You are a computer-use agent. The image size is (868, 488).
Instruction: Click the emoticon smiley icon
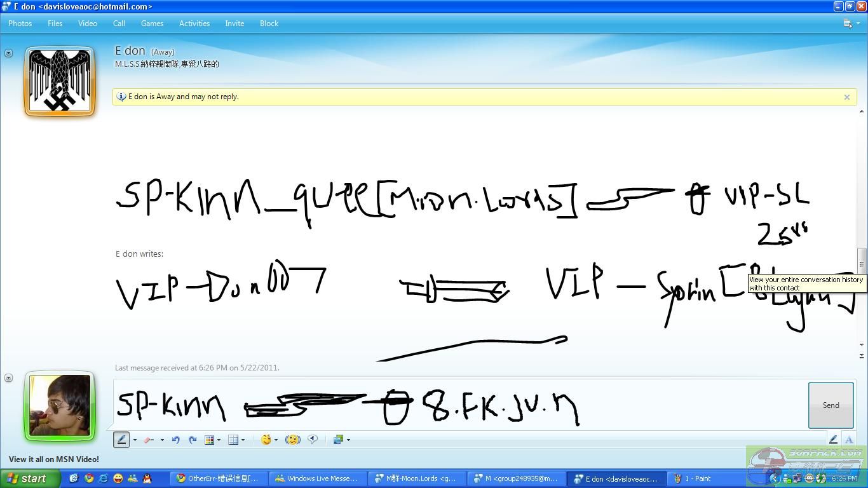pos(266,440)
